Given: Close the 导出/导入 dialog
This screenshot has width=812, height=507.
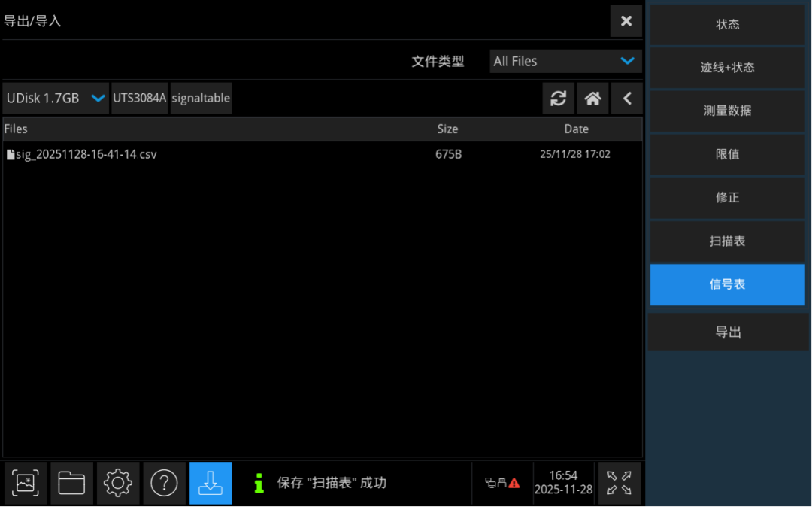Looking at the screenshot, I should click(x=626, y=21).
